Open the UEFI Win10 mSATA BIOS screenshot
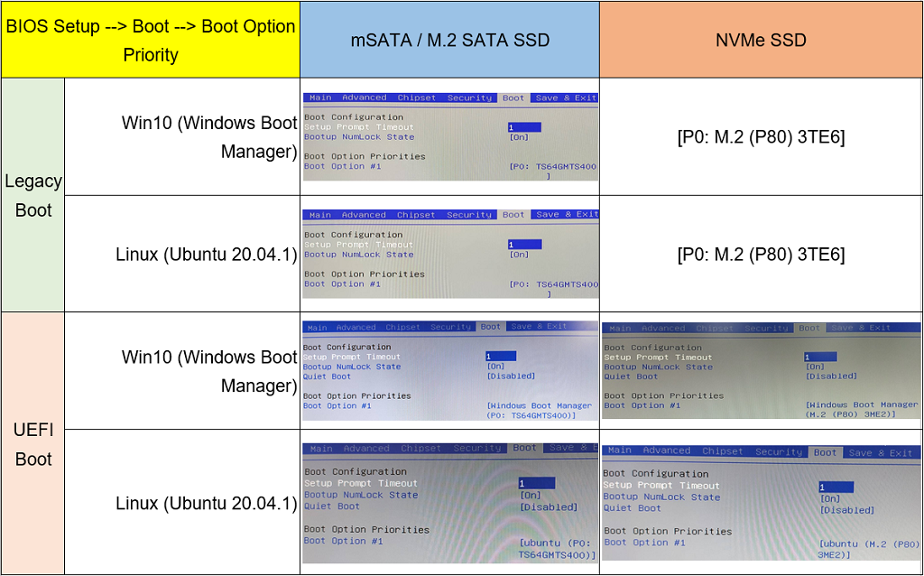This screenshot has width=924, height=576. [450, 371]
